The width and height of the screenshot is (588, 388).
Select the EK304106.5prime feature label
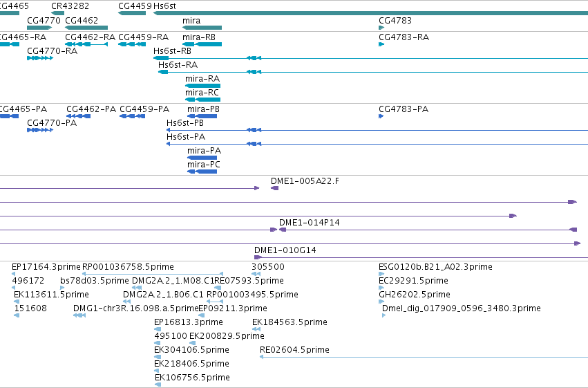[191, 350]
